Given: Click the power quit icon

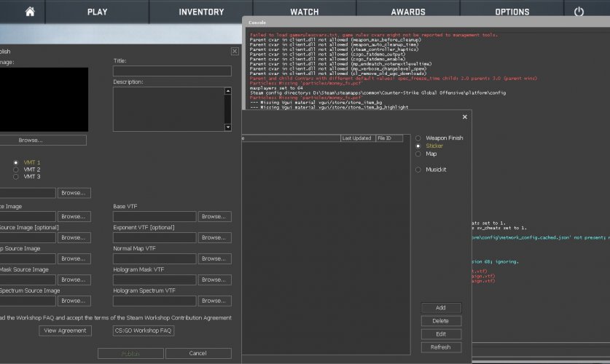Looking at the screenshot, I should [x=579, y=12].
